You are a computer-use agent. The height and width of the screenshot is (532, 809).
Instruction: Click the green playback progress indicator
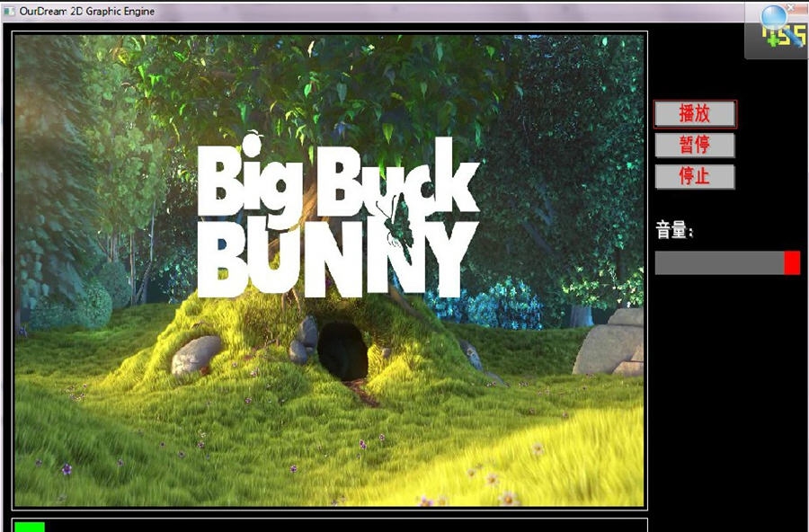(30, 527)
